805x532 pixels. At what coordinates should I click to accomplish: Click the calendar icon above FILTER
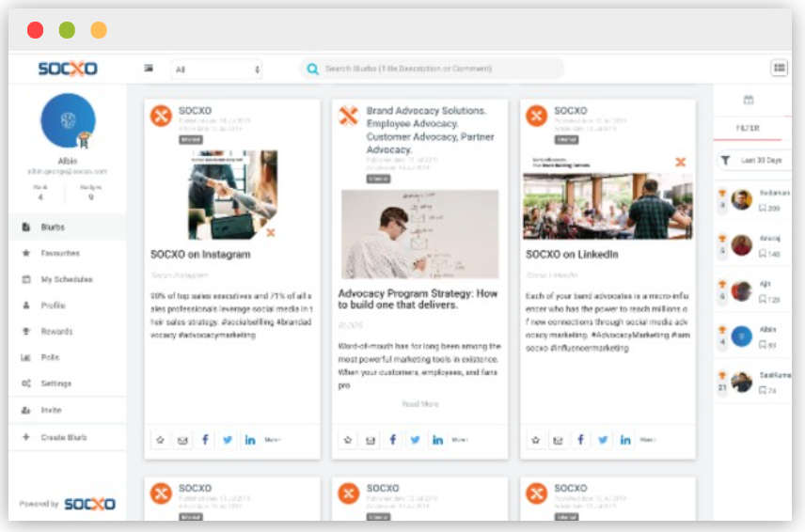click(x=749, y=100)
